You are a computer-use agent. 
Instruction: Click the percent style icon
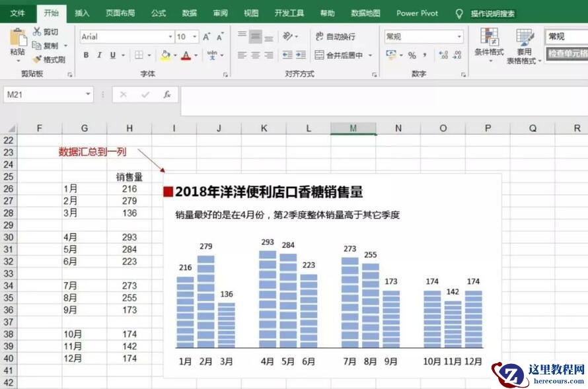tap(412, 55)
